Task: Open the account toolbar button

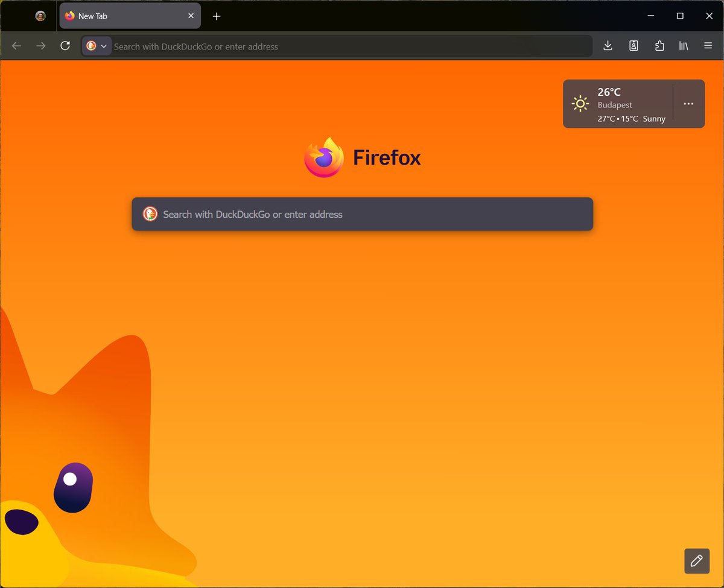Action: [634, 46]
